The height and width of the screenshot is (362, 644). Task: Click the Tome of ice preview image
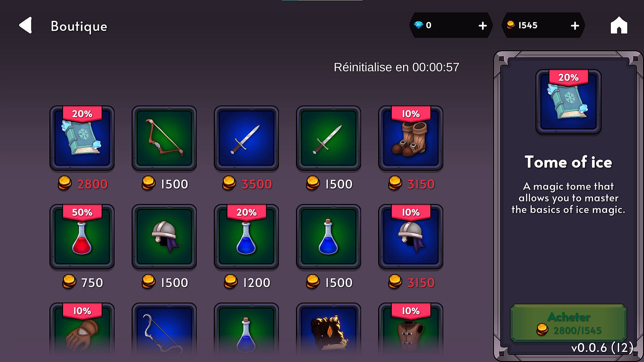coord(569,102)
